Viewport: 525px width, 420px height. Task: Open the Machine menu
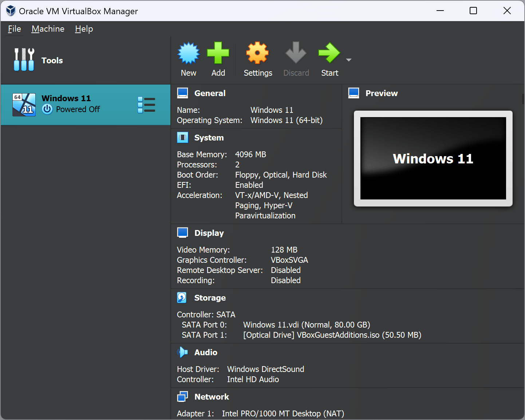click(x=48, y=29)
